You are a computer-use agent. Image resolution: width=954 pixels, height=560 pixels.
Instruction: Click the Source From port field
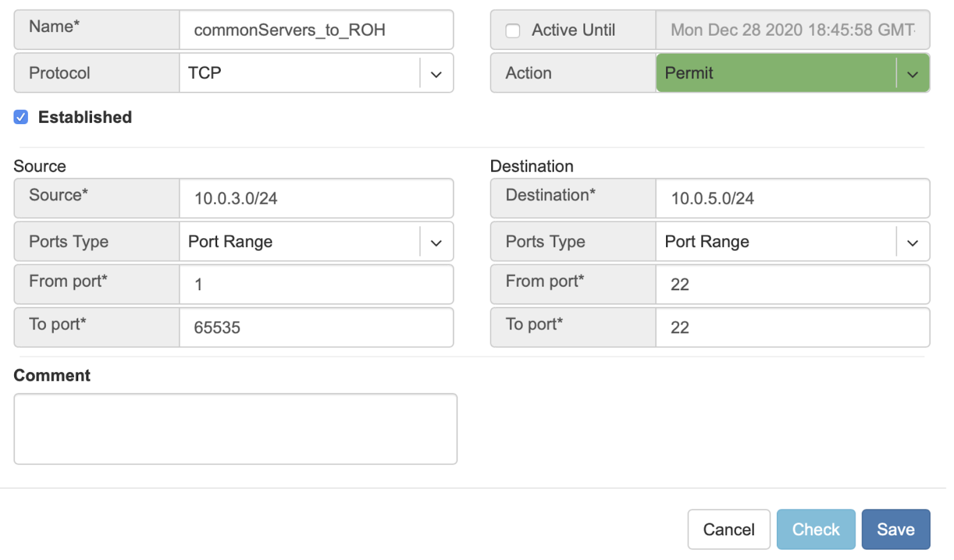click(x=316, y=285)
